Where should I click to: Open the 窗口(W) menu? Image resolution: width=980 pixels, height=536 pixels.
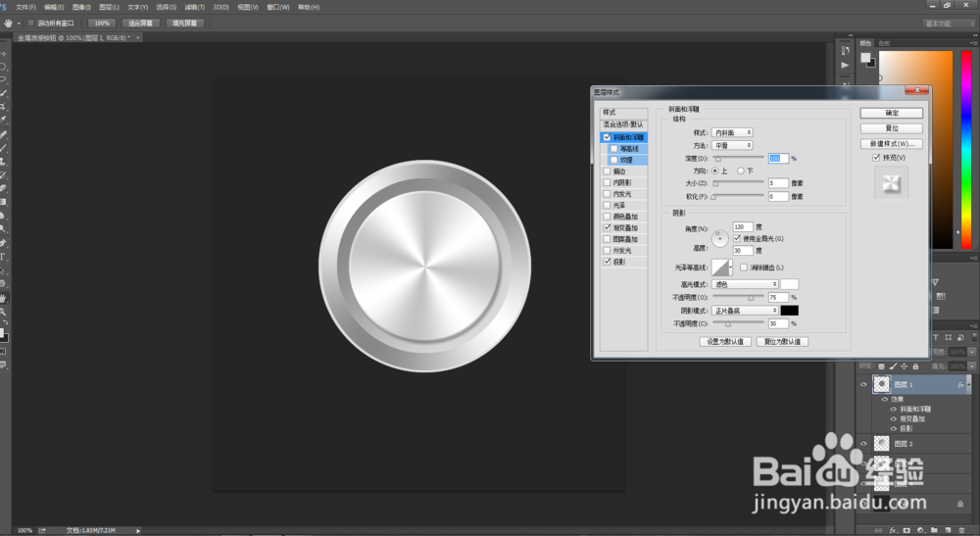278,7
